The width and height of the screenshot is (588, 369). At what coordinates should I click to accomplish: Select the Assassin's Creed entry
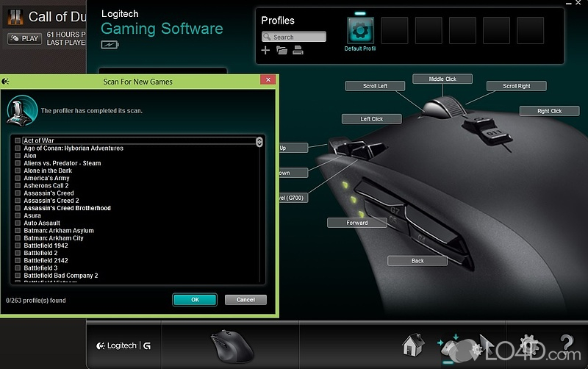[49, 193]
